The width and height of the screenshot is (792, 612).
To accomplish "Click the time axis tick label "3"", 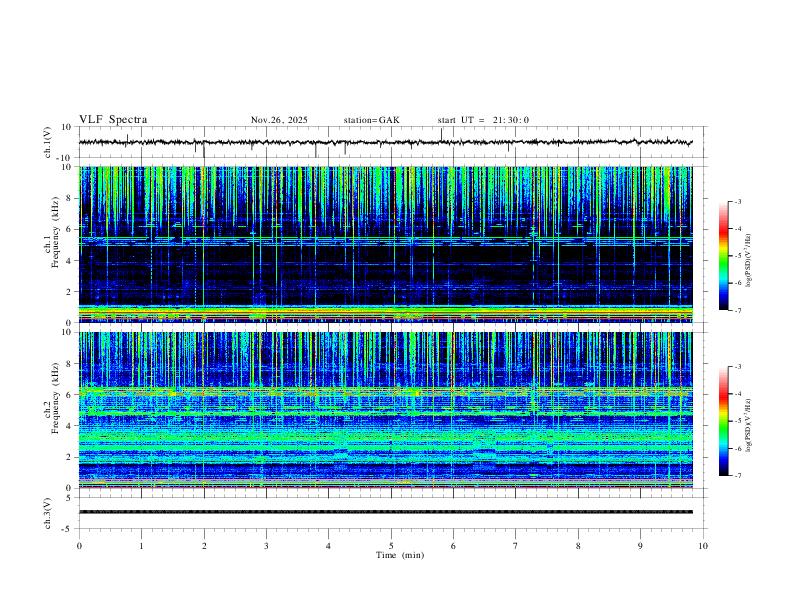I will click(x=266, y=546).
